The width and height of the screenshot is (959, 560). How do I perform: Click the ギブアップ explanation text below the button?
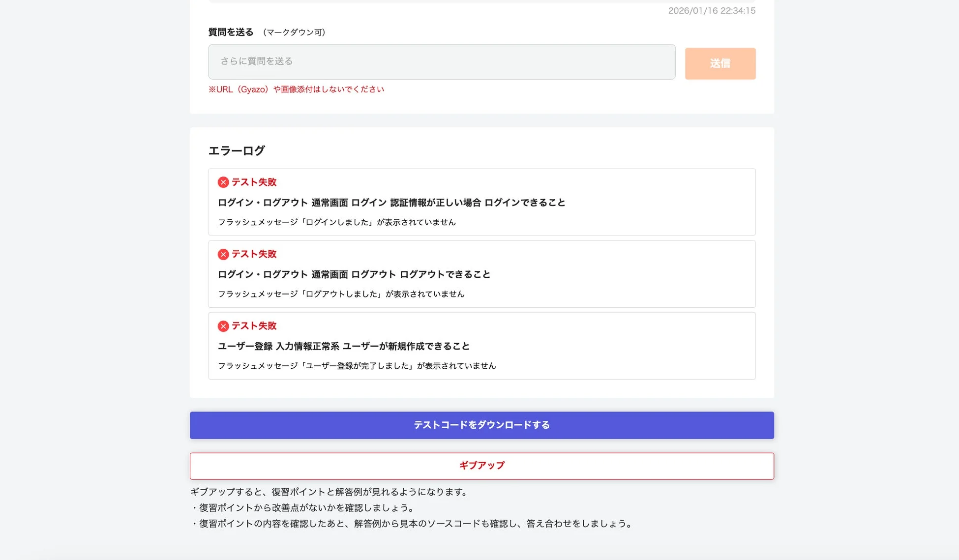tap(329, 491)
